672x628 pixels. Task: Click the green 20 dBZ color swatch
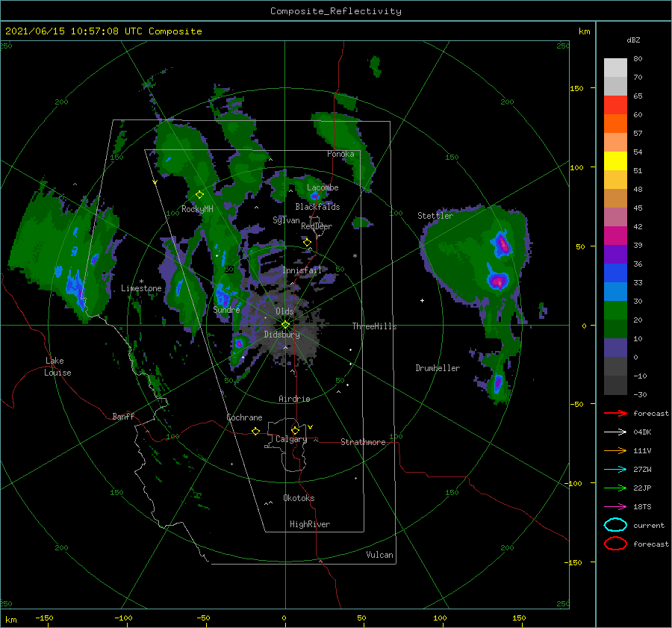[615, 311]
